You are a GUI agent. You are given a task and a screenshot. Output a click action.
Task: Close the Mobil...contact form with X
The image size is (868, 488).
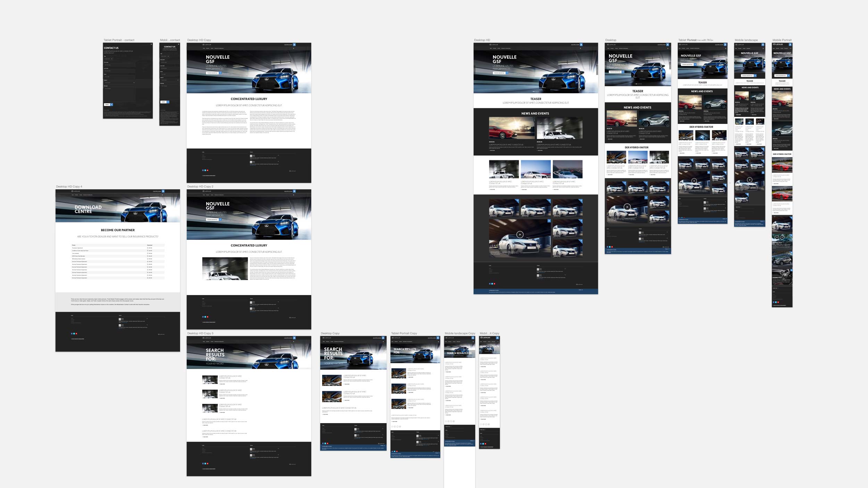point(179,44)
